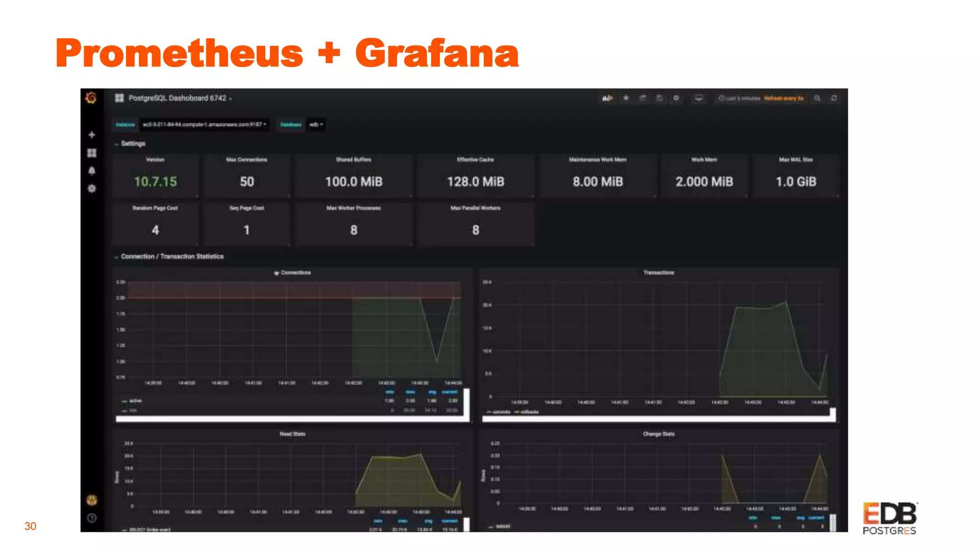980x551 pixels.
Task: Click the Seq Page Cost panel title
Action: click(247, 208)
